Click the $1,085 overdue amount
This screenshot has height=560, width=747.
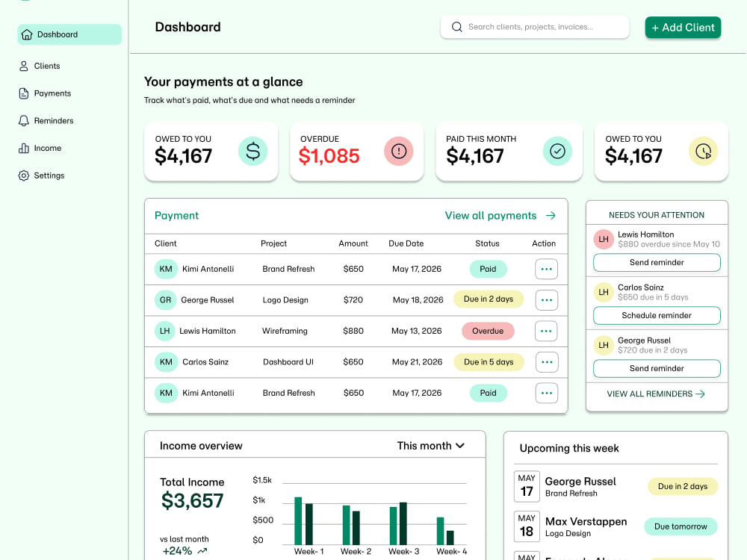329,156
